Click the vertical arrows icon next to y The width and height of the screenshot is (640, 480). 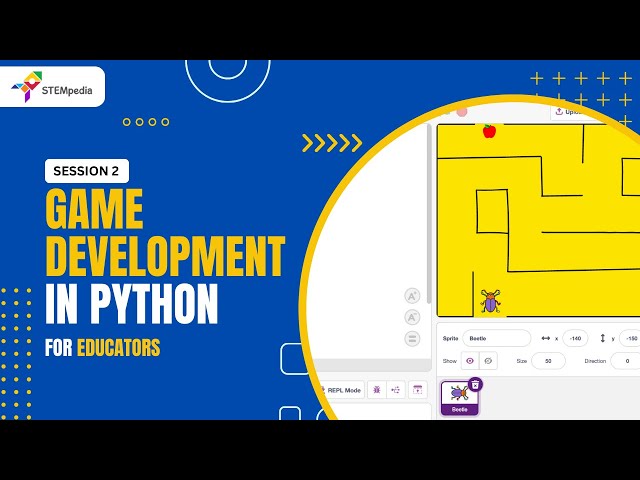pos(602,338)
